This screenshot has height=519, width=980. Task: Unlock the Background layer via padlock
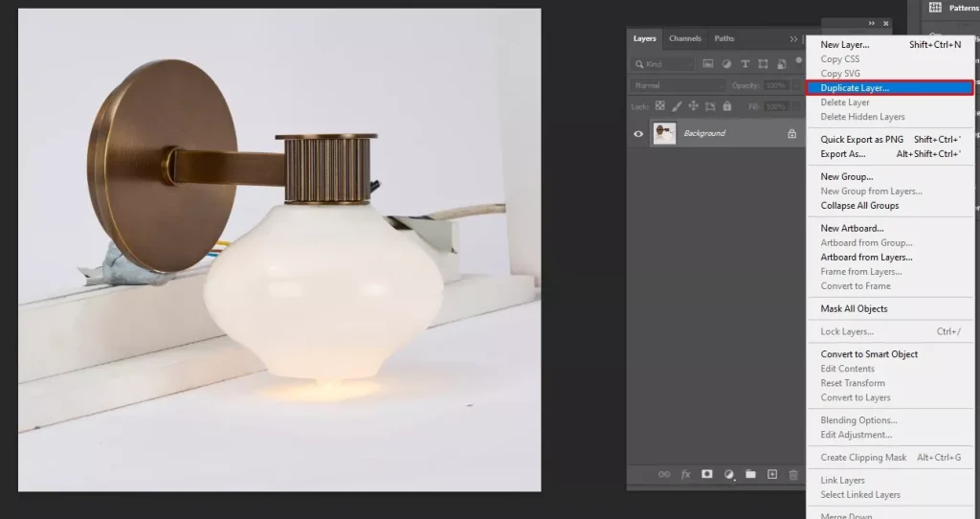point(791,133)
